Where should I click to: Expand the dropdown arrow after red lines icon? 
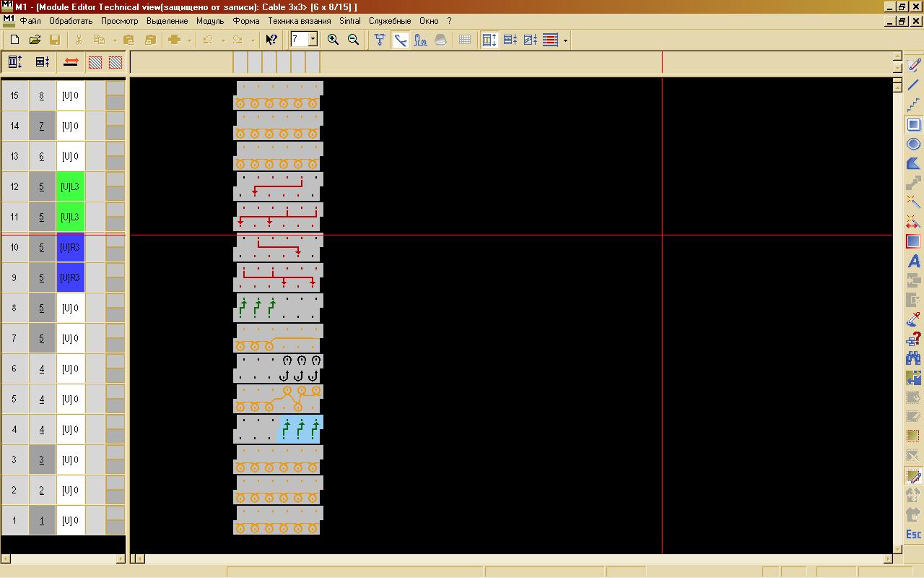(x=566, y=40)
